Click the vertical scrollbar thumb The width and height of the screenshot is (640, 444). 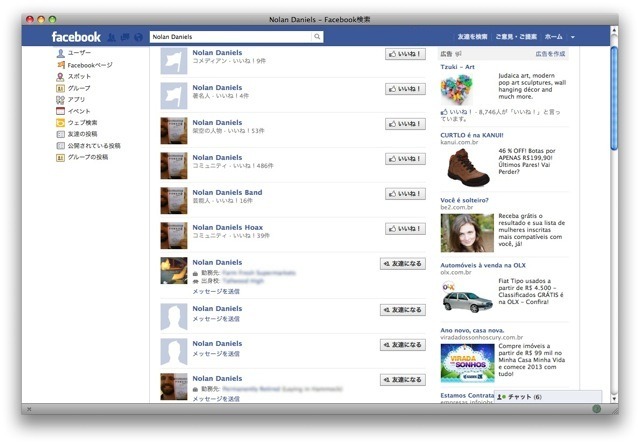pos(614,98)
